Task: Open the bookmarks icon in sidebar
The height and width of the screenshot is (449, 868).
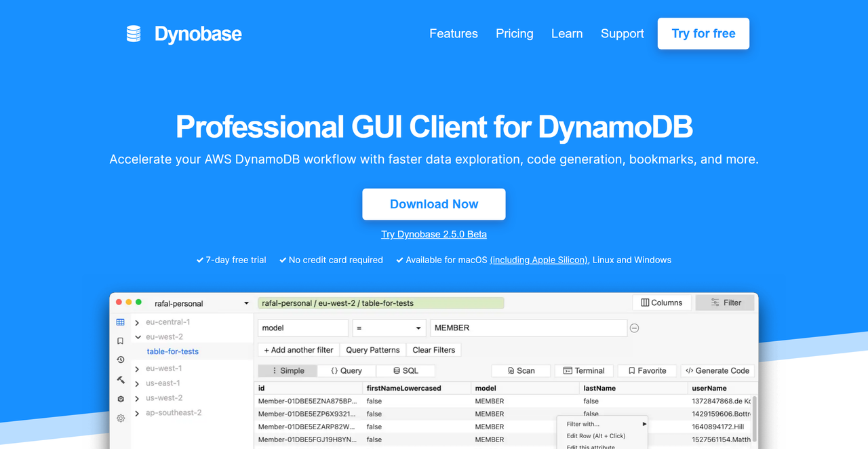Action: (x=120, y=341)
